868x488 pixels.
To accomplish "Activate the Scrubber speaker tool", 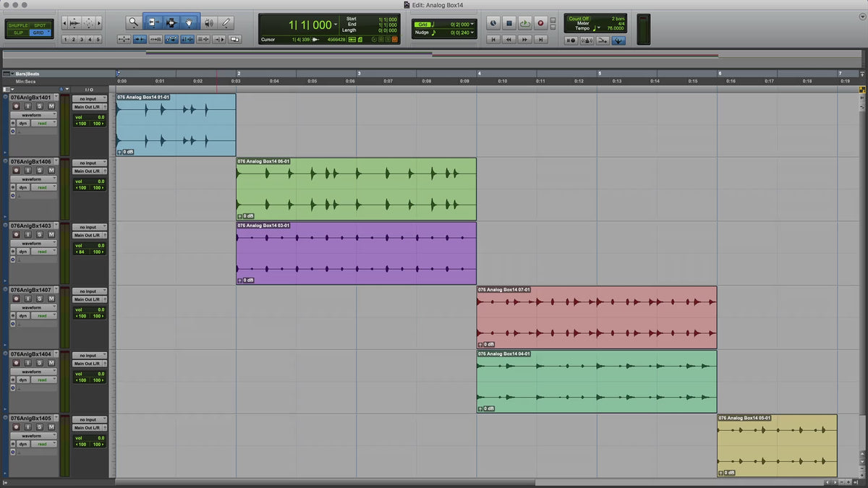I will tap(208, 23).
